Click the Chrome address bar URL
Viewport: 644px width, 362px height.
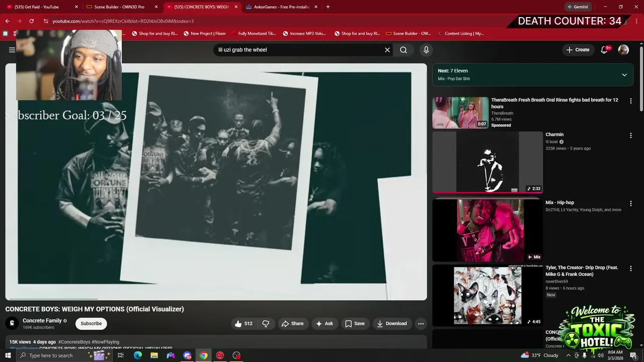pyautogui.click(x=123, y=21)
